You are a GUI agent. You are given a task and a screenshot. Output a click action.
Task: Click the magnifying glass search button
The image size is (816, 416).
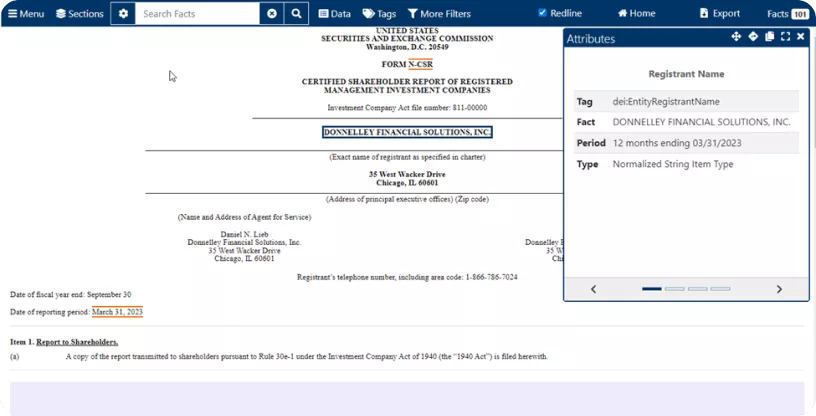pyautogui.click(x=296, y=14)
